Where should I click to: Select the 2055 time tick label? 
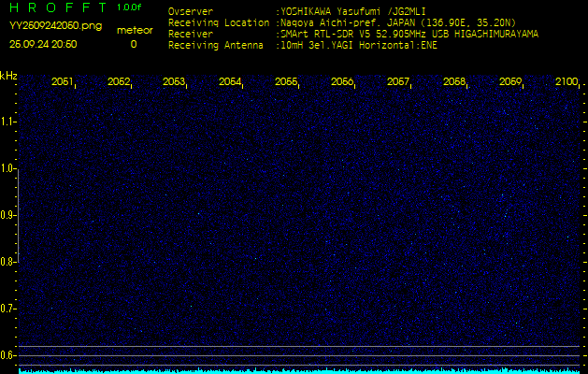coord(286,82)
